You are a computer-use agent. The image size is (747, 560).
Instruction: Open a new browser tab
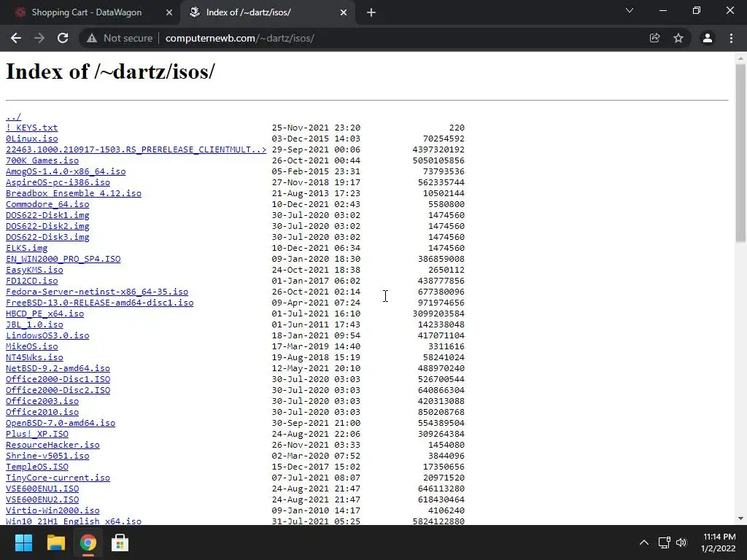(371, 12)
